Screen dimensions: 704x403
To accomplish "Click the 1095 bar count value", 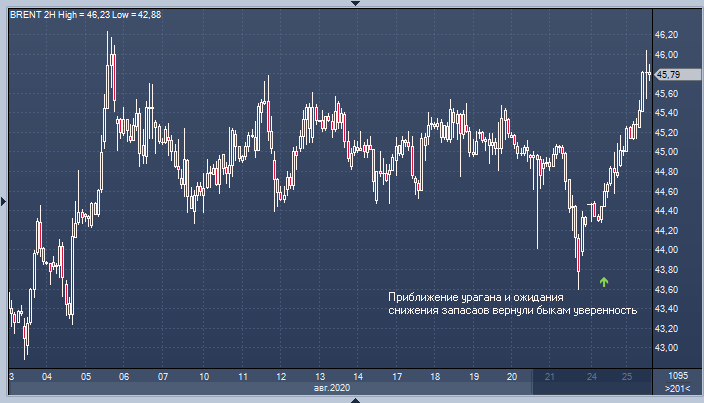I will click(677, 377).
